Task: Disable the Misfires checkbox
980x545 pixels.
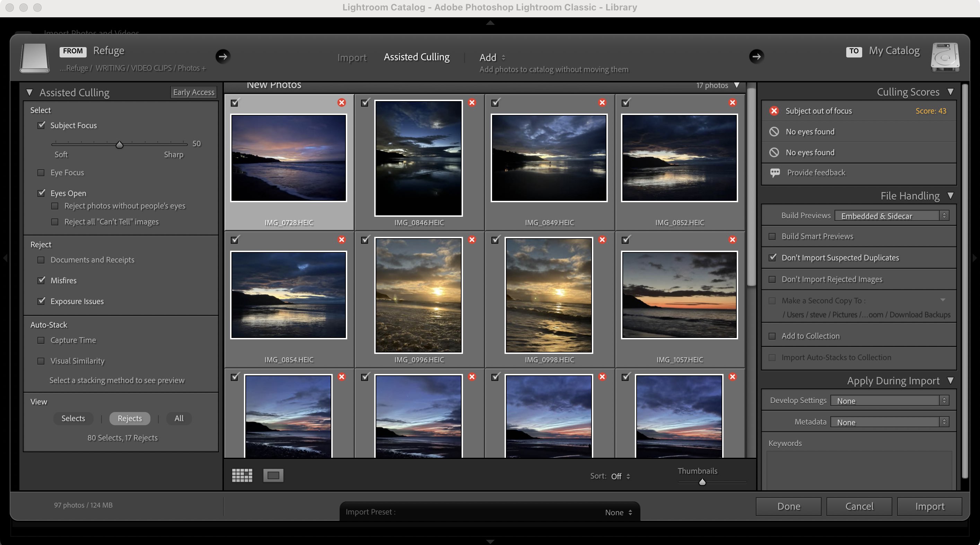Action: 41,280
